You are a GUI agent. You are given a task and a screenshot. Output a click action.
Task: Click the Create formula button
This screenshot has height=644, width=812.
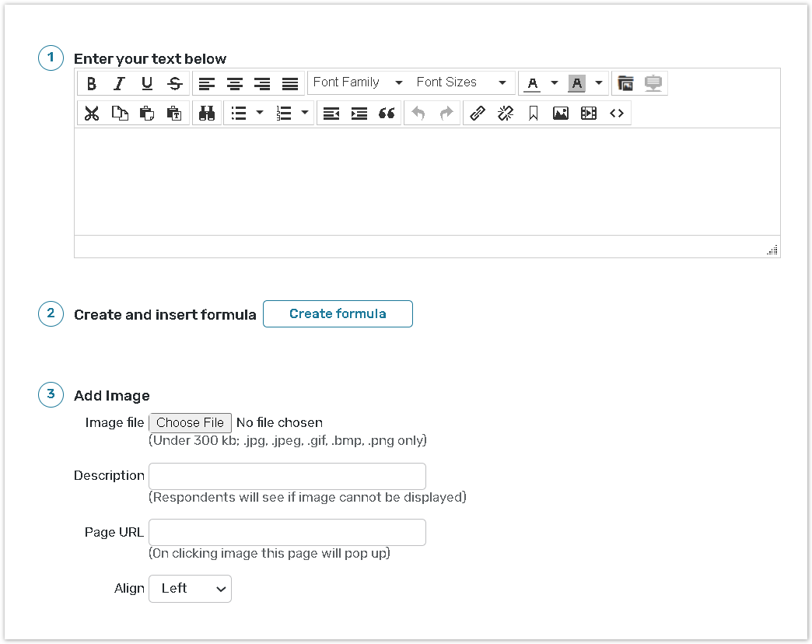coord(338,314)
